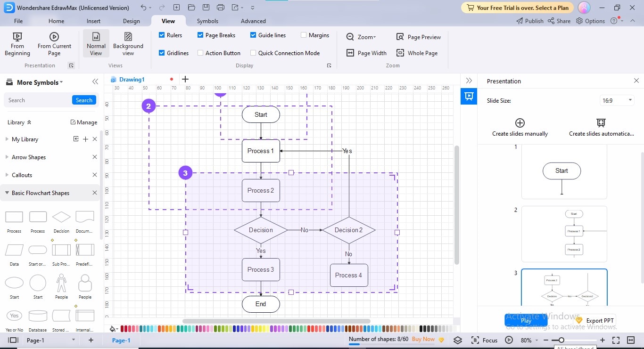Switch to Normal View
This screenshot has height=349, width=644.
tap(96, 44)
